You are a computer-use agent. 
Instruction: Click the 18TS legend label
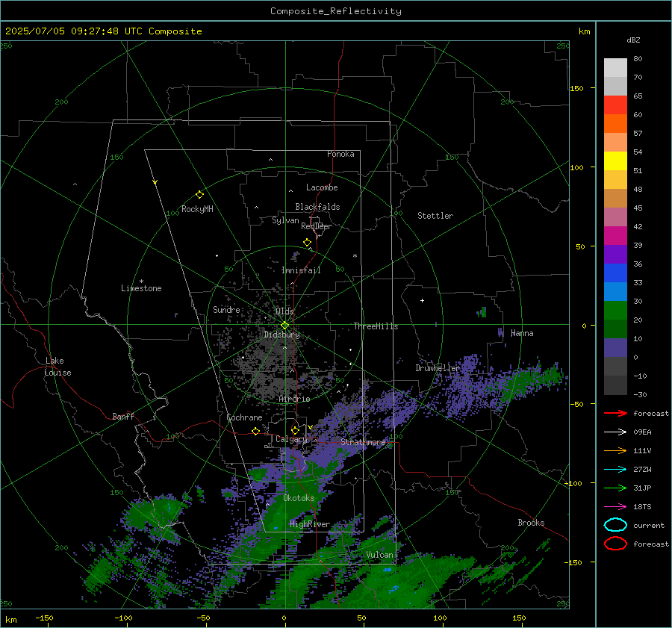[642, 507]
